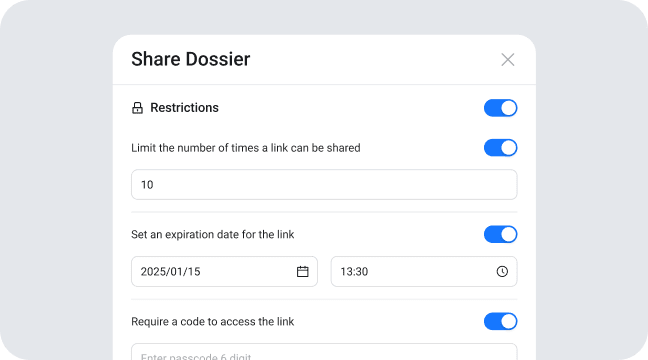Focus the Enter passcode 6 digit field
The height and width of the screenshot is (360, 648).
[324, 352]
